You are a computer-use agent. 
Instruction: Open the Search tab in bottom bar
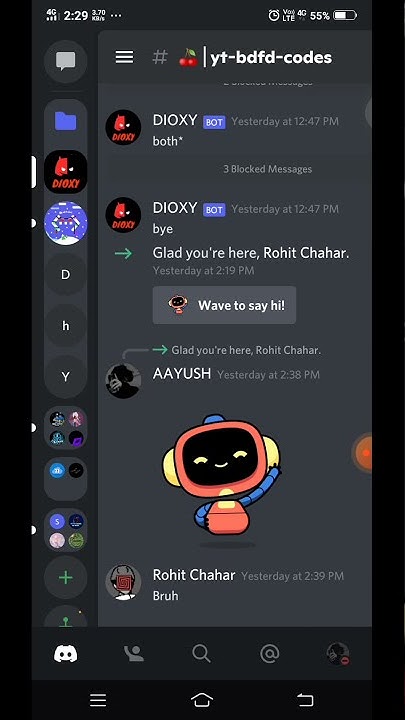[201, 653]
